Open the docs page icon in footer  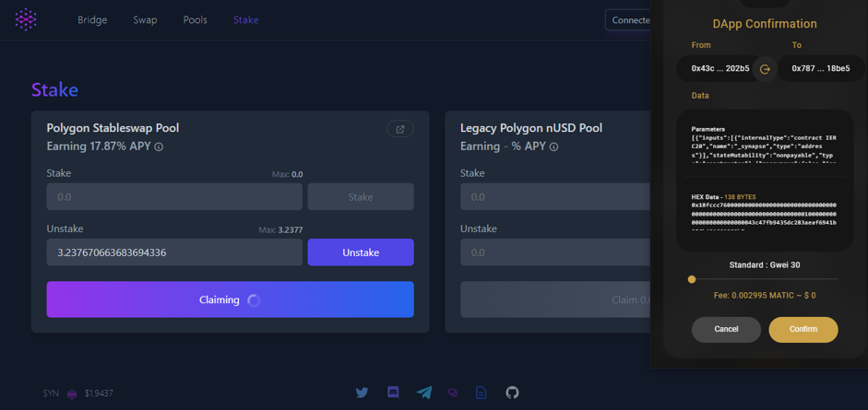pyautogui.click(x=481, y=392)
